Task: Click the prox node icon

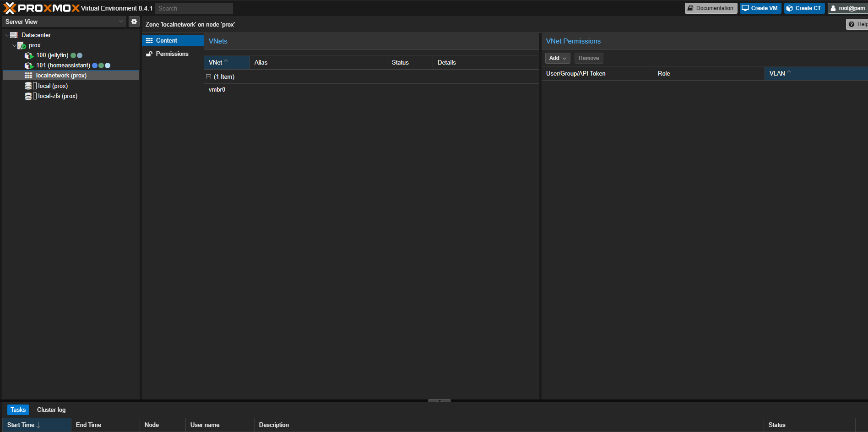Action: point(22,45)
